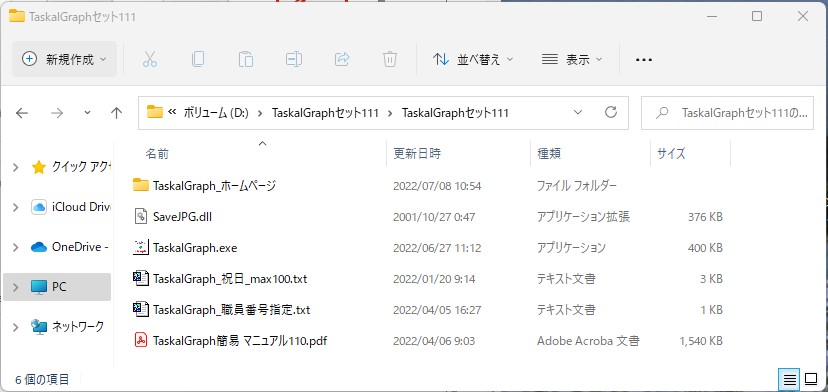Screen dimensions: 828x392
Task: Open recent locations dropdown chevron
Action: pos(87,113)
